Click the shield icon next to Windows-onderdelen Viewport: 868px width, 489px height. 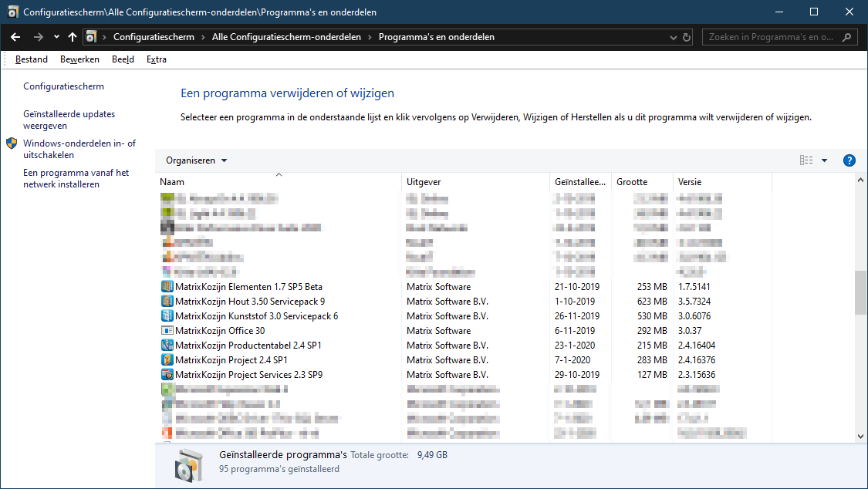[11, 143]
